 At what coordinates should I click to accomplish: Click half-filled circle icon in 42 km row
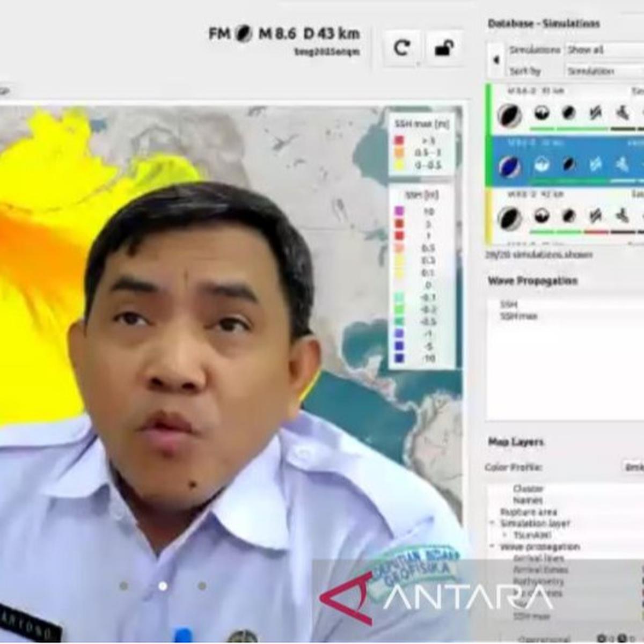542,216
